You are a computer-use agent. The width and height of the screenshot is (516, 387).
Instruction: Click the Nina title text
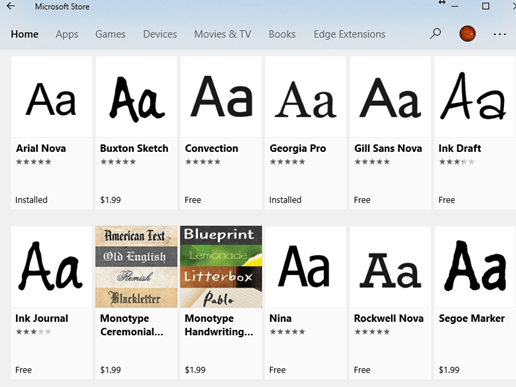coord(280,318)
